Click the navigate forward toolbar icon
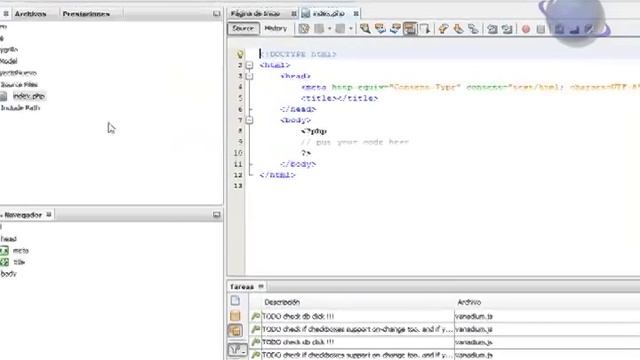This screenshot has height=360, width=640. pyautogui.click(x=340, y=29)
